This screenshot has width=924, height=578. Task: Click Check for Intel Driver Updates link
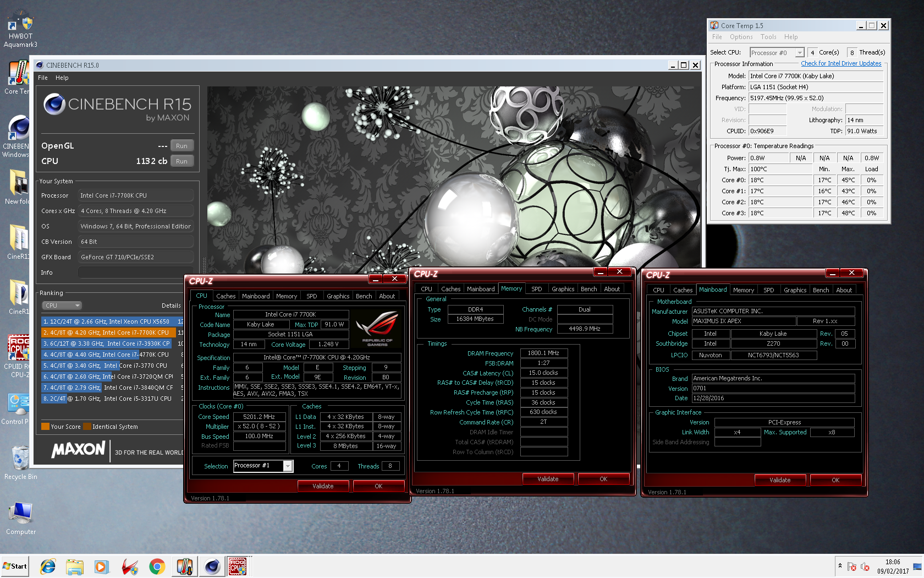click(841, 64)
